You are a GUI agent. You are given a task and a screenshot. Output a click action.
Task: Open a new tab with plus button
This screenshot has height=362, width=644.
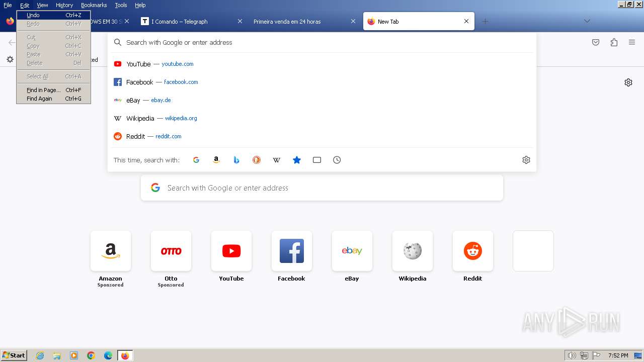point(485,21)
